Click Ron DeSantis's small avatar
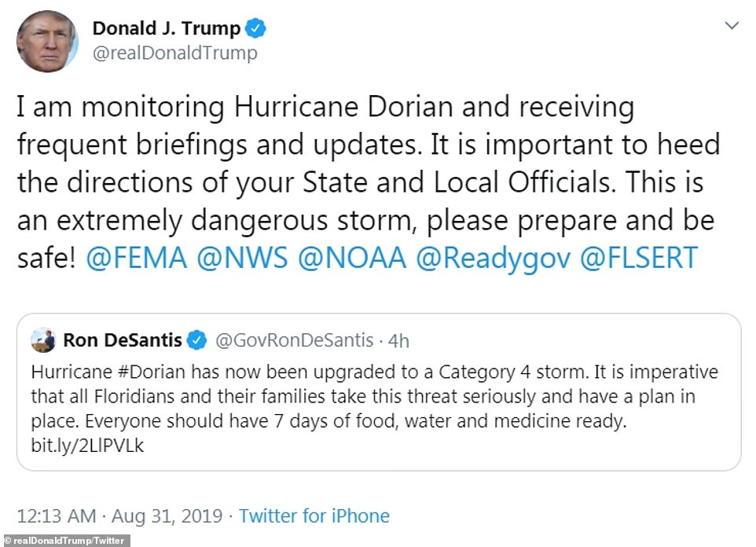 [43, 340]
